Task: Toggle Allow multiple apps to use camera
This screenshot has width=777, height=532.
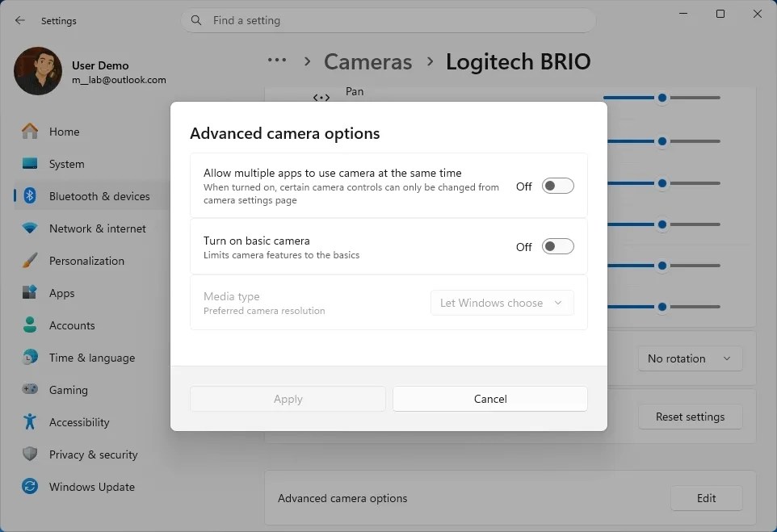Action: [557, 186]
